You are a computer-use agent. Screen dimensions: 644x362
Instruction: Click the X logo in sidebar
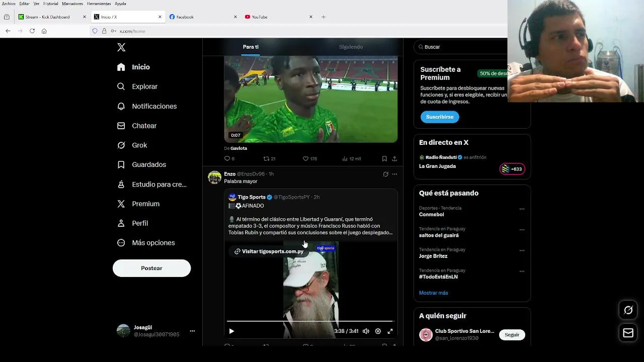coord(121,47)
